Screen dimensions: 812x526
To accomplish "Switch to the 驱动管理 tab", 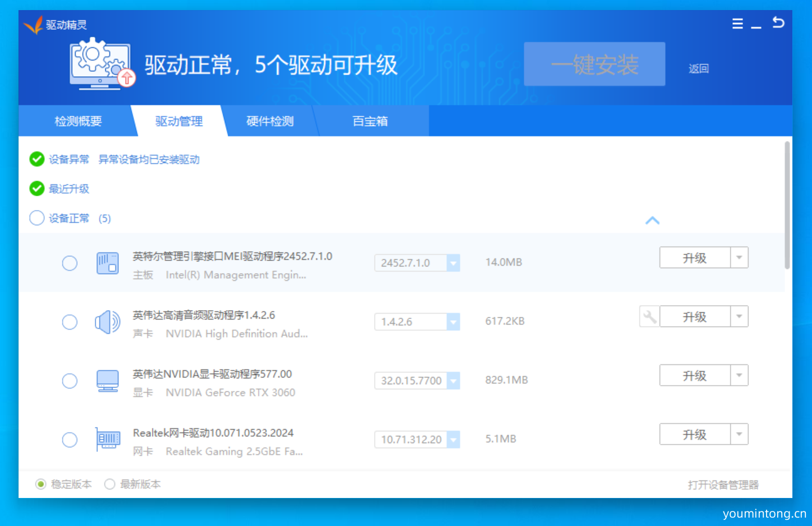I will pyautogui.click(x=179, y=121).
